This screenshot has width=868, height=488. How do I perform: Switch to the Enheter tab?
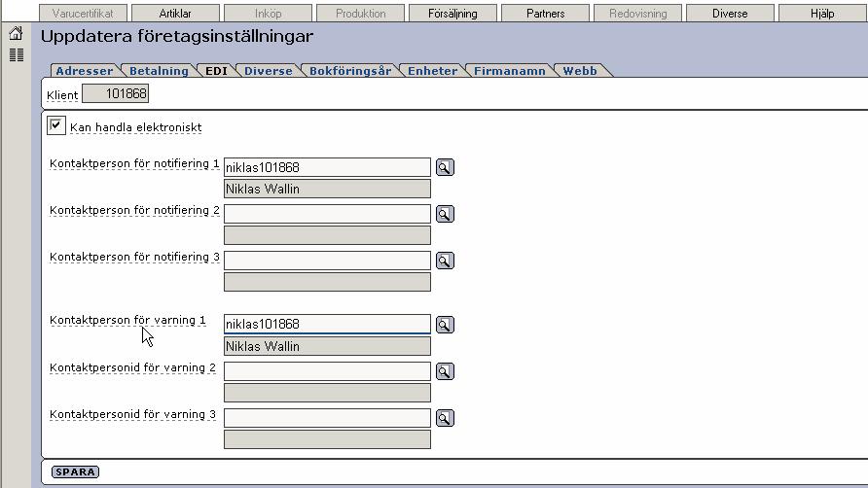tap(432, 71)
